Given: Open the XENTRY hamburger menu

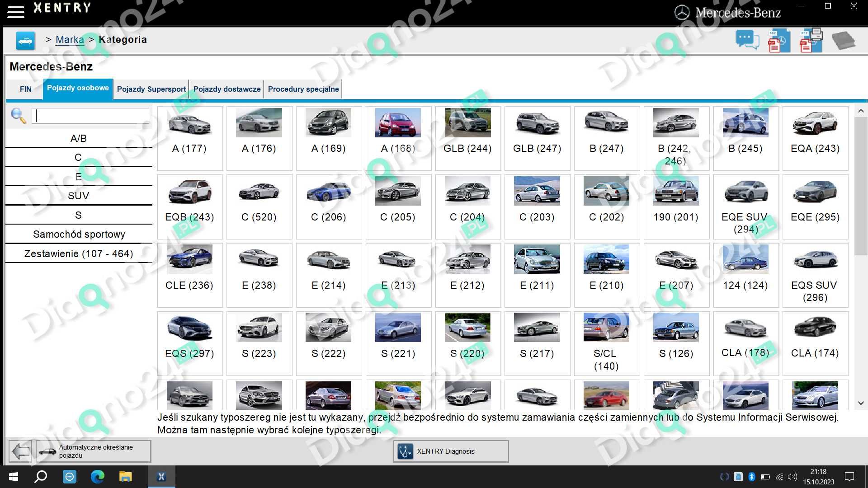Looking at the screenshot, I should 16,12.
